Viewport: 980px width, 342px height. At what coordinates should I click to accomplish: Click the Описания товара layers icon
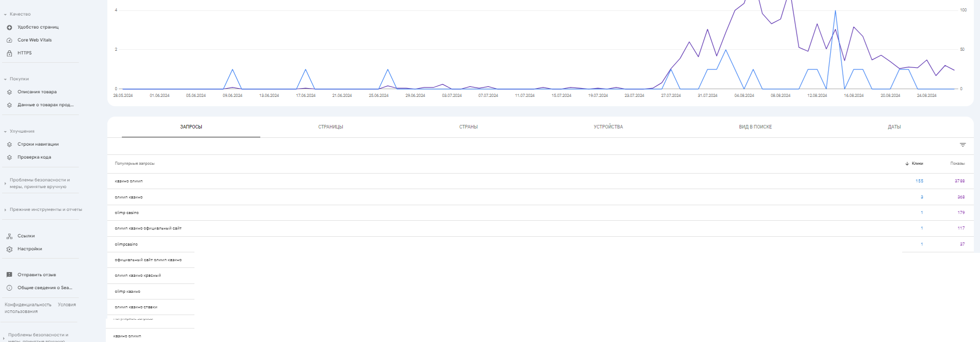(9, 92)
